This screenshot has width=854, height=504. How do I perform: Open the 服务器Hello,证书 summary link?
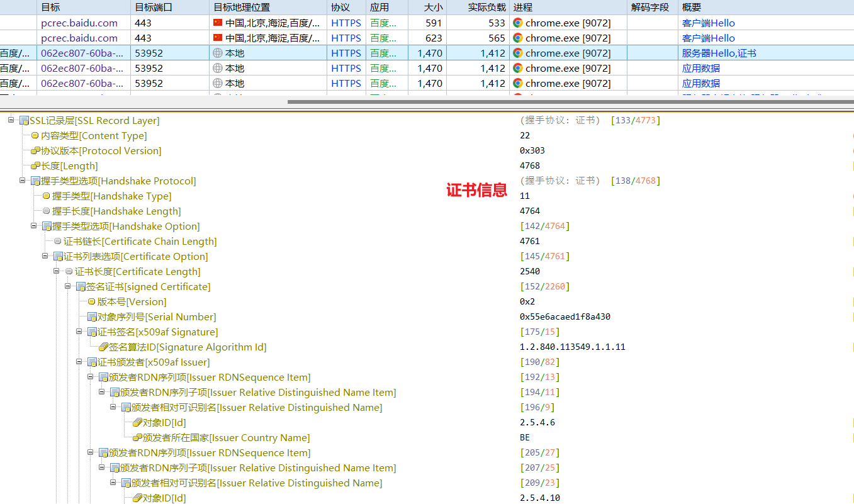click(719, 53)
